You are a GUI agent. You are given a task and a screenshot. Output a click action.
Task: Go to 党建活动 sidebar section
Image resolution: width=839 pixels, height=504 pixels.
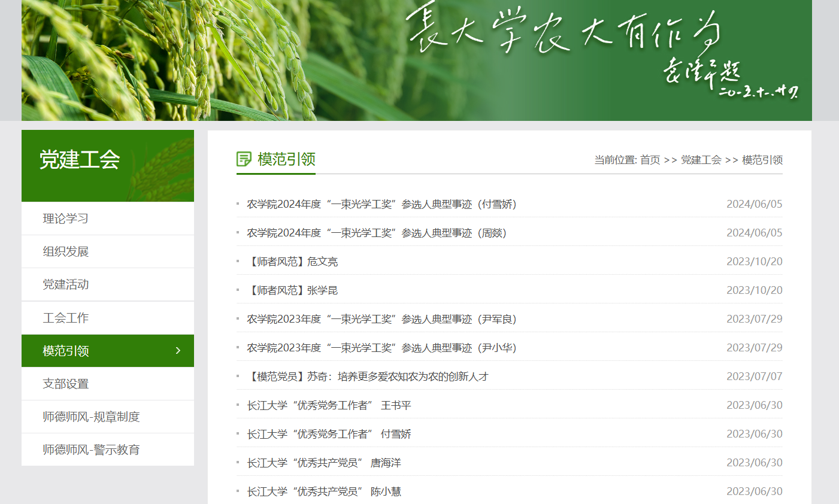66,284
